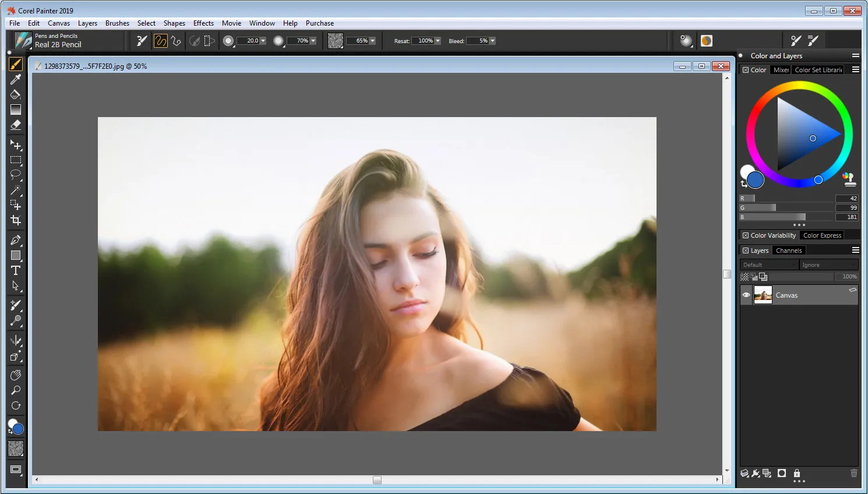The image size is (868, 494).
Task: Select the Magnifier zoom tool
Action: coord(16,390)
